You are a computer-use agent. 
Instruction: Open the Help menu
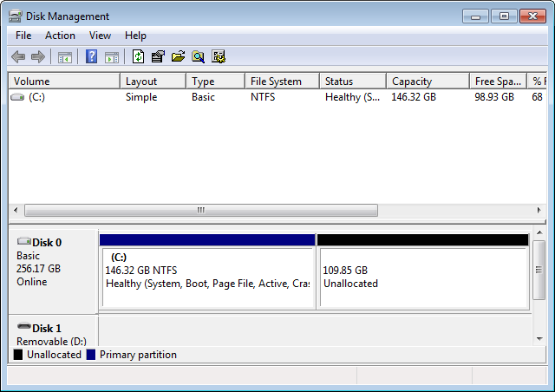pos(135,36)
